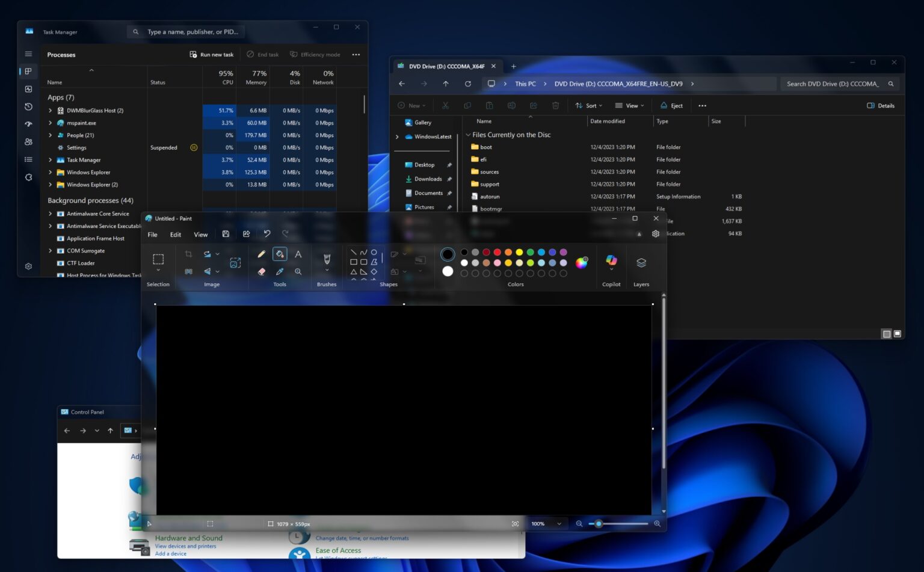
Task: Select the Magnifier tool in Paint
Action: [x=298, y=271]
